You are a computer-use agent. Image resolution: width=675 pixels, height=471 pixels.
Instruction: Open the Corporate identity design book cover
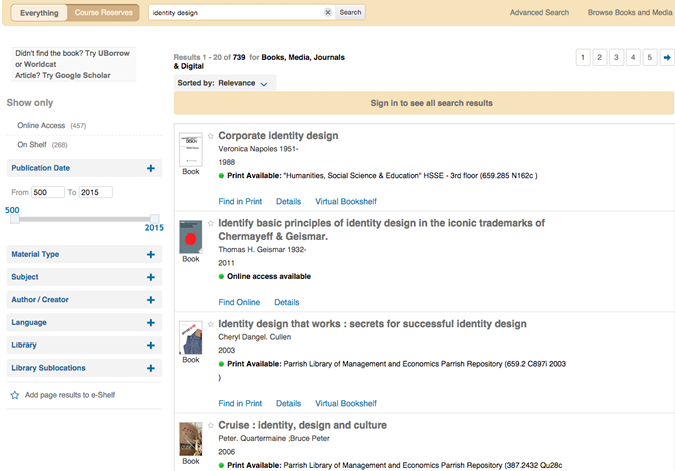(x=190, y=149)
